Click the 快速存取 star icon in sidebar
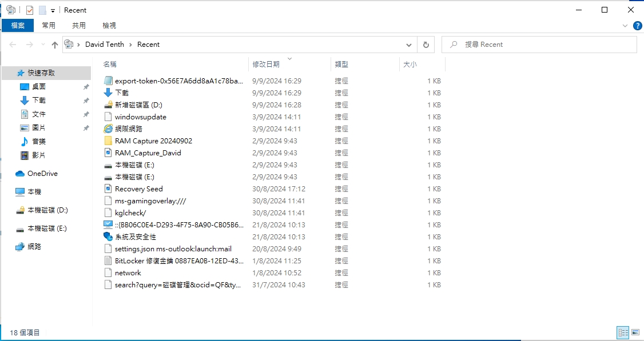The image size is (644, 341). pos(21,73)
